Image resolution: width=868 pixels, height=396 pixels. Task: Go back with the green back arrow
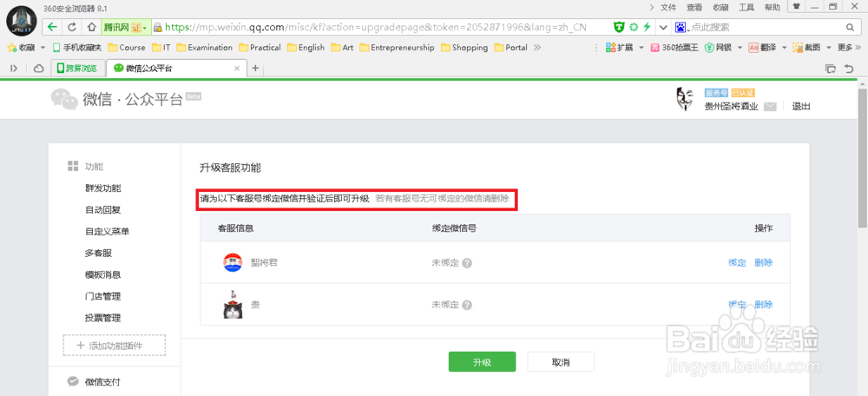[x=53, y=27]
